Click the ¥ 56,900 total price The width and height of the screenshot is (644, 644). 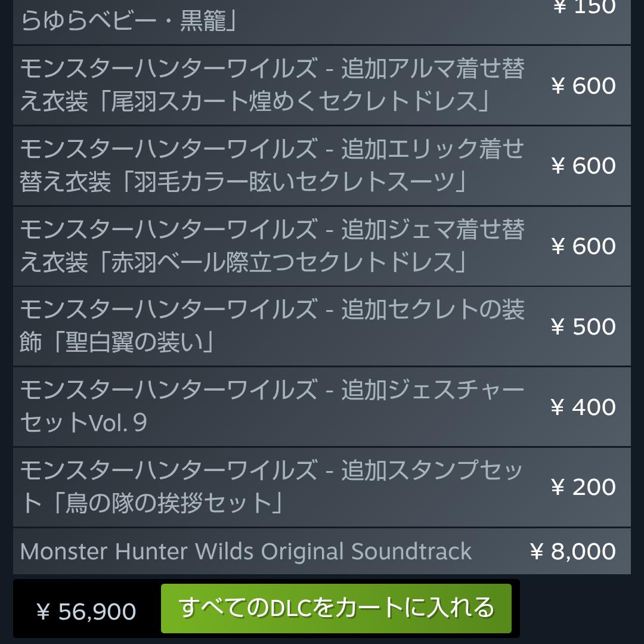(x=86, y=612)
